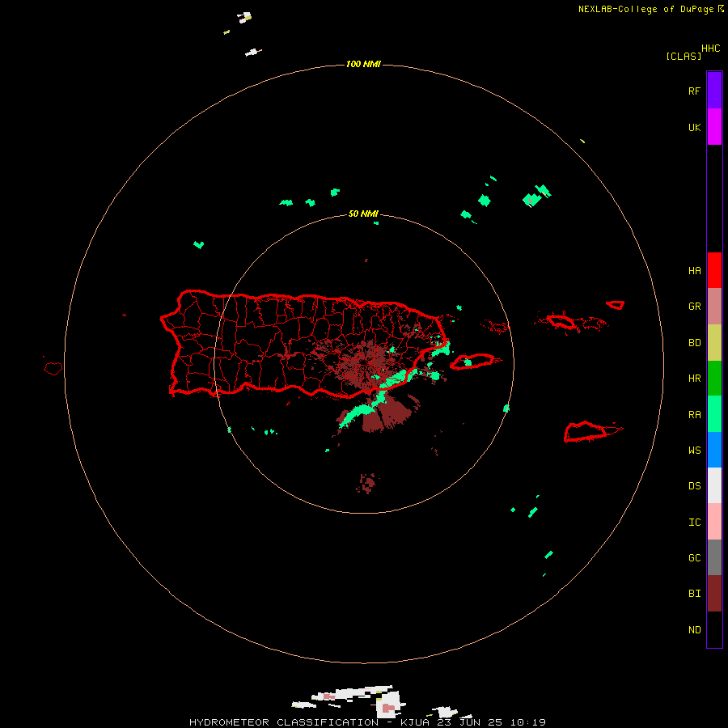Select the WS blue legend swatch

click(x=714, y=450)
